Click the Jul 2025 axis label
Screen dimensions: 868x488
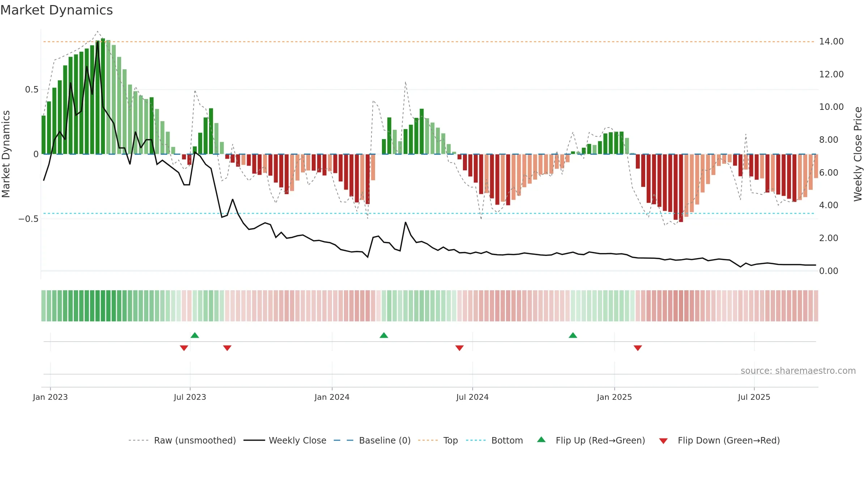[754, 397]
